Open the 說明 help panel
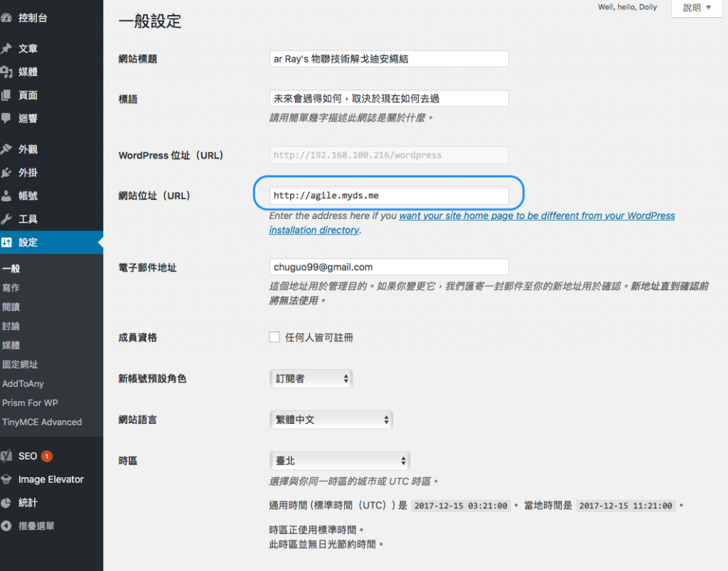 pyautogui.click(x=696, y=8)
